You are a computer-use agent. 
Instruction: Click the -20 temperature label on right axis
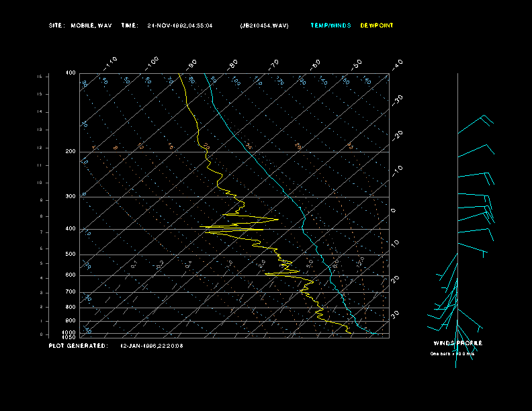point(397,136)
